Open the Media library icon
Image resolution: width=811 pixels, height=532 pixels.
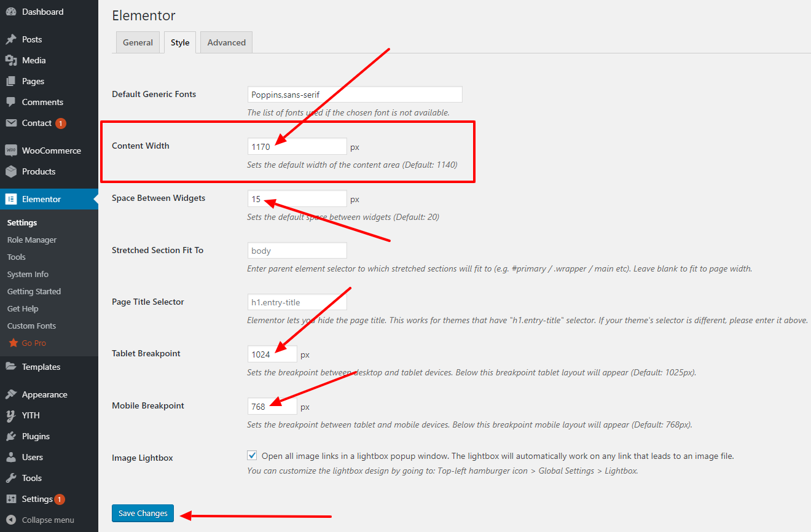coord(11,60)
